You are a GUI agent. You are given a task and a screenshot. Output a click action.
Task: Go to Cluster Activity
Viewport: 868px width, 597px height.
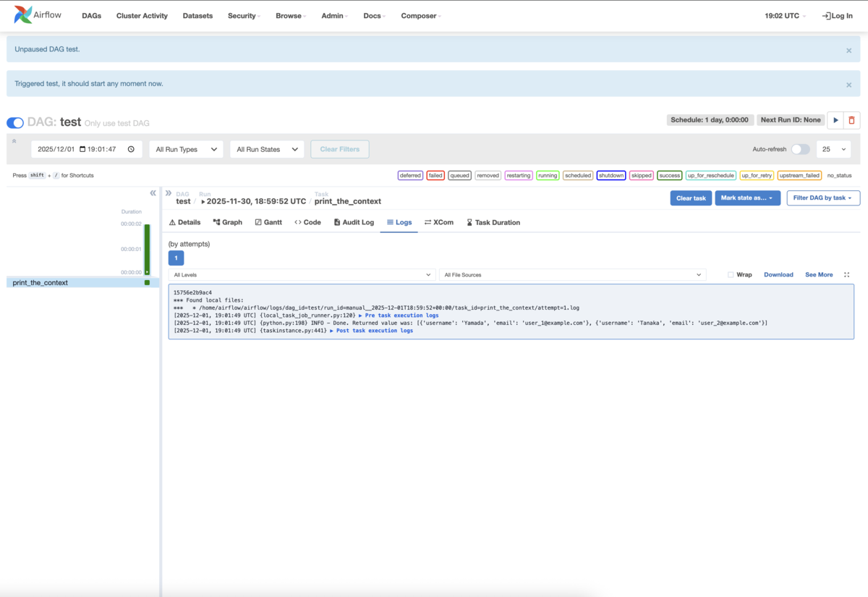142,15
